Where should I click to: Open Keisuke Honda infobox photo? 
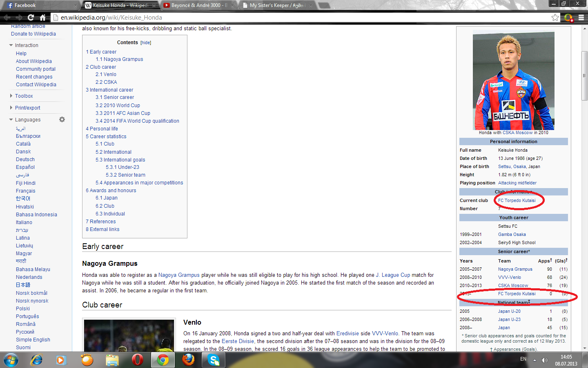[x=514, y=81]
